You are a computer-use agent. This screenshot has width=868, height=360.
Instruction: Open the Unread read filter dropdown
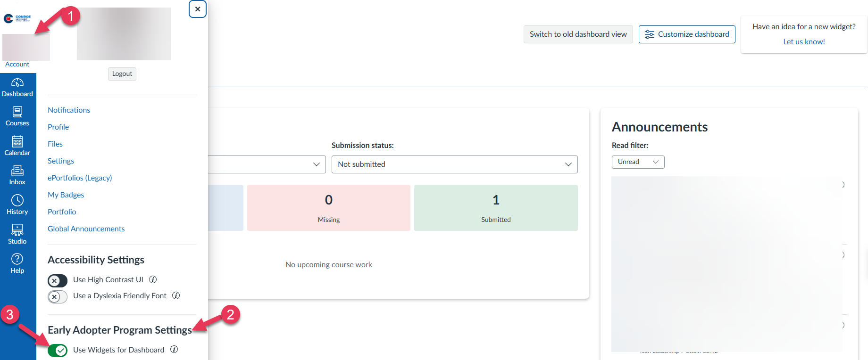pos(638,162)
